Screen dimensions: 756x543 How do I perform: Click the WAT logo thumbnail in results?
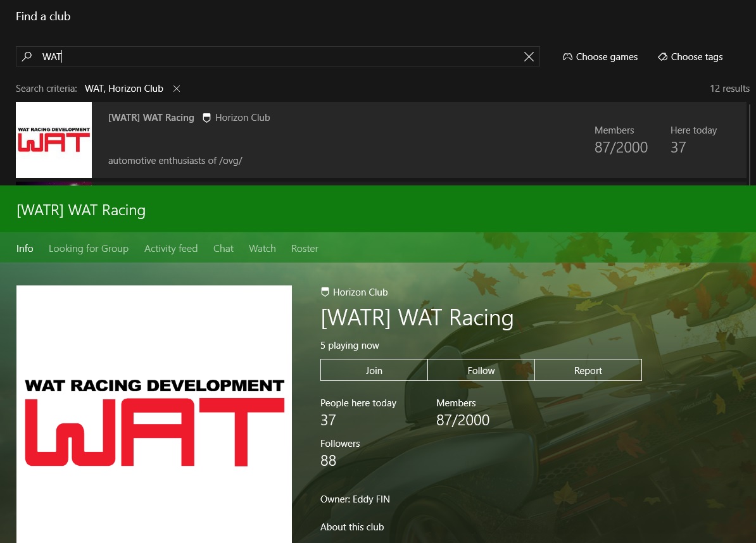(54, 140)
